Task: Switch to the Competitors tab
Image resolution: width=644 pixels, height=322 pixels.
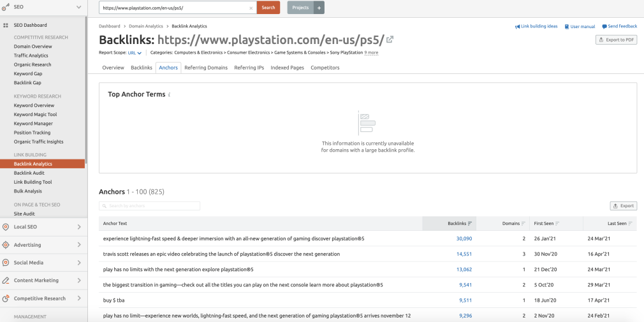Action: [x=325, y=68]
